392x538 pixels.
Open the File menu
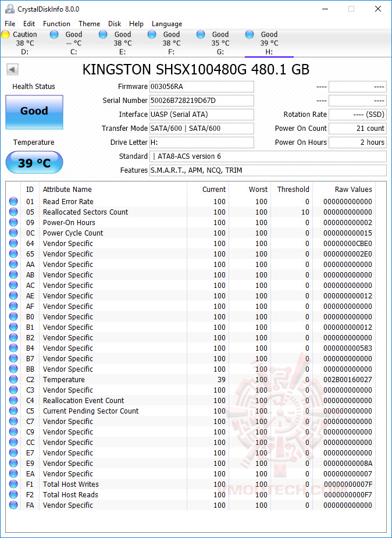point(10,24)
